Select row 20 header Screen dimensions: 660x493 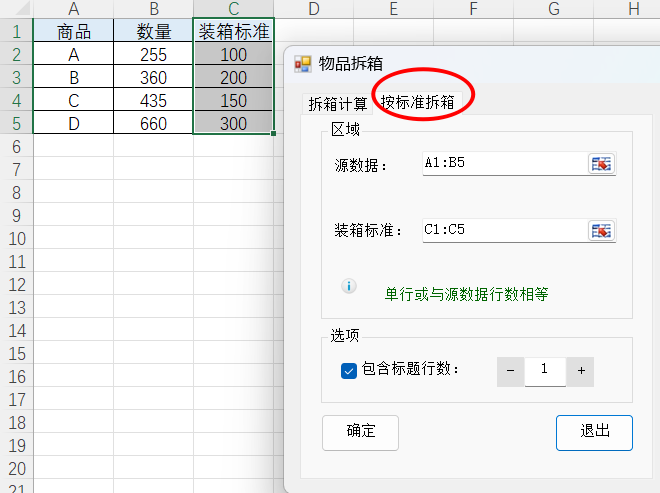[16, 469]
